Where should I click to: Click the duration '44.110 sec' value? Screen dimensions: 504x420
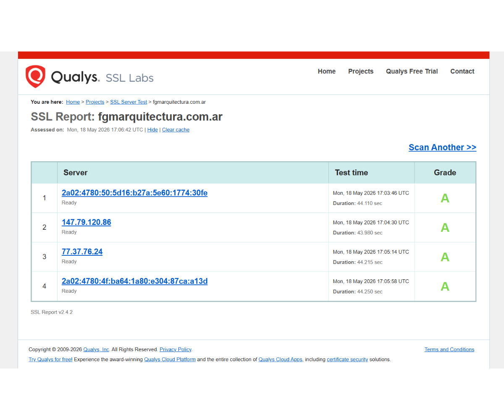coord(370,203)
